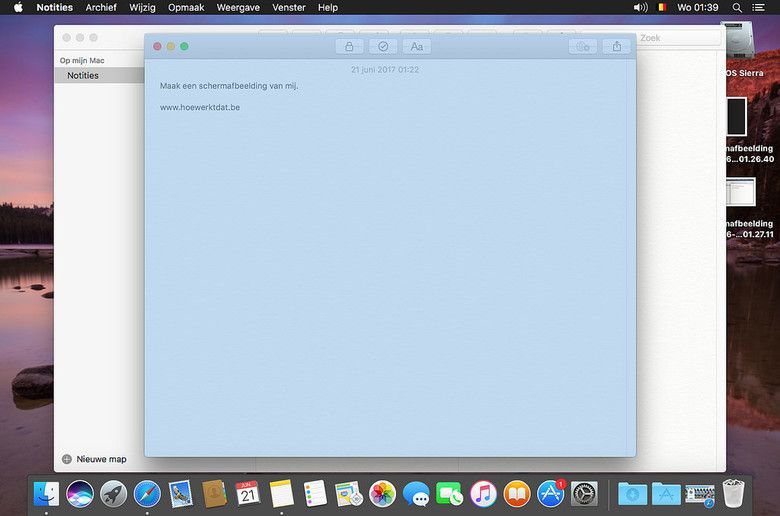Click the clock showing Wo 01:39
The height and width of the screenshot is (516, 780).
pyautogui.click(x=698, y=7)
